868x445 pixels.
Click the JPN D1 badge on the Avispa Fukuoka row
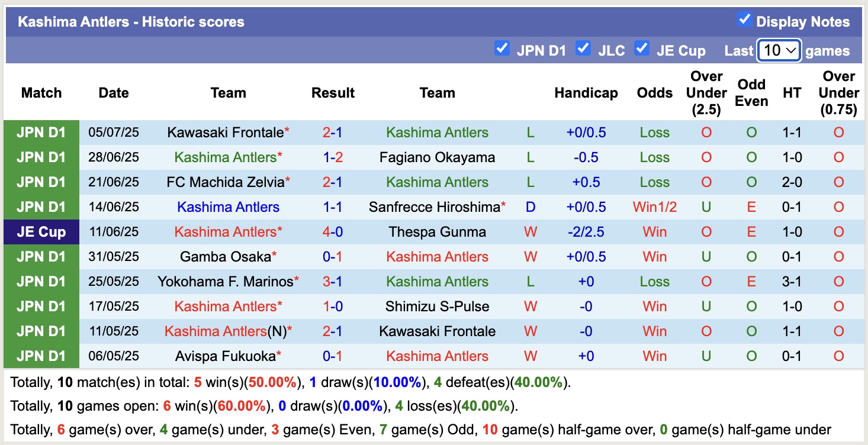pyautogui.click(x=41, y=356)
